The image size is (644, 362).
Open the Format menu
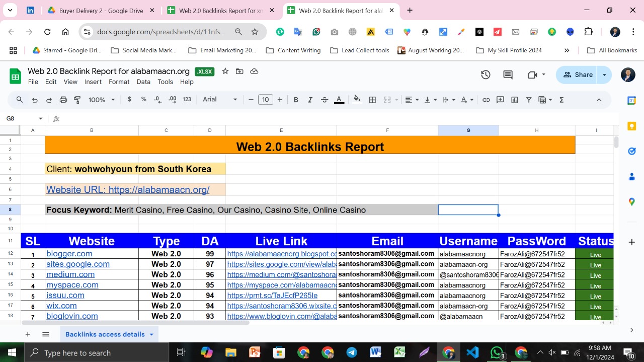click(119, 82)
